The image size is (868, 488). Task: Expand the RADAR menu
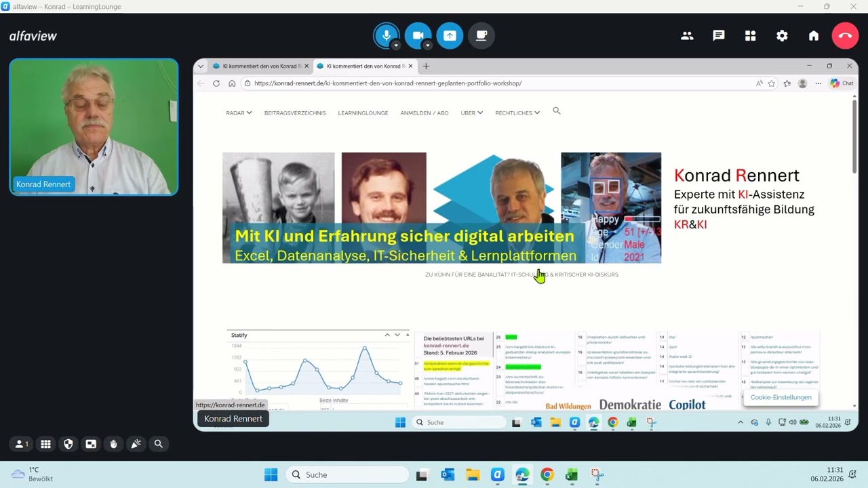tap(239, 113)
